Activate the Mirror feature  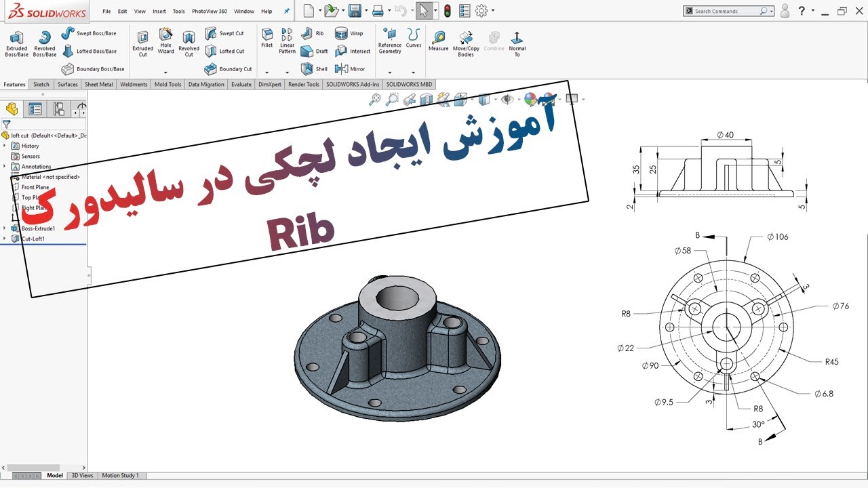[x=351, y=68]
